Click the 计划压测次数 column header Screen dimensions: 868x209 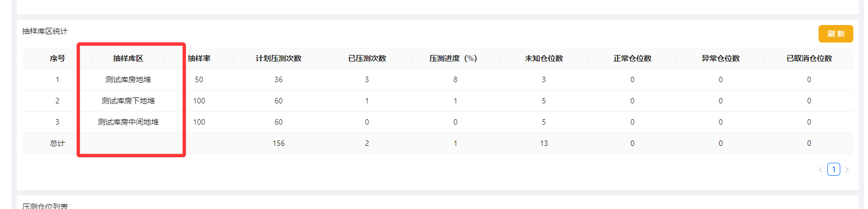(278, 58)
